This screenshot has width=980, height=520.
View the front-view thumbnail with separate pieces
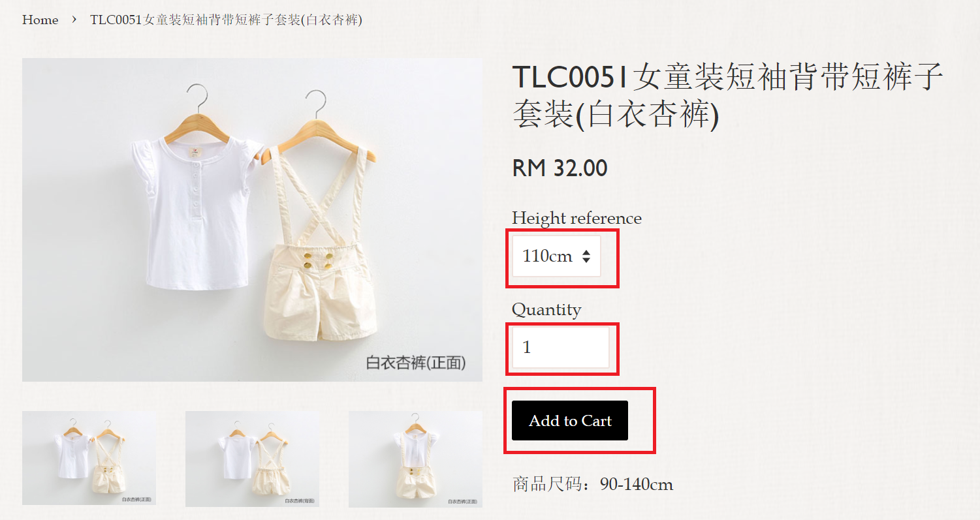(89, 458)
